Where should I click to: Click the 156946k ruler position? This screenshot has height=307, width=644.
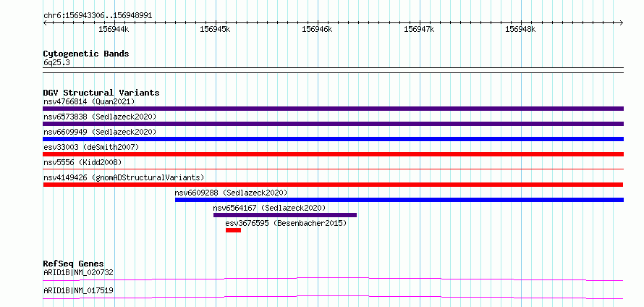[x=317, y=29]
